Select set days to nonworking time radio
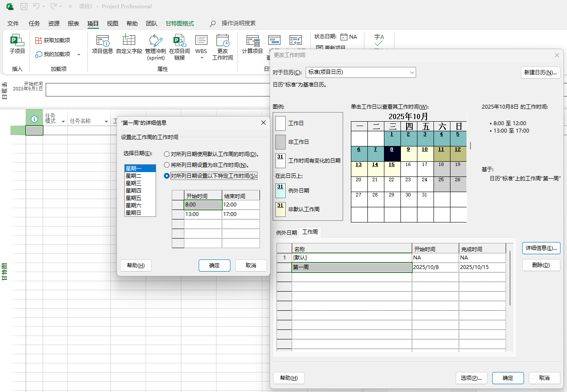 pos(167,165)
